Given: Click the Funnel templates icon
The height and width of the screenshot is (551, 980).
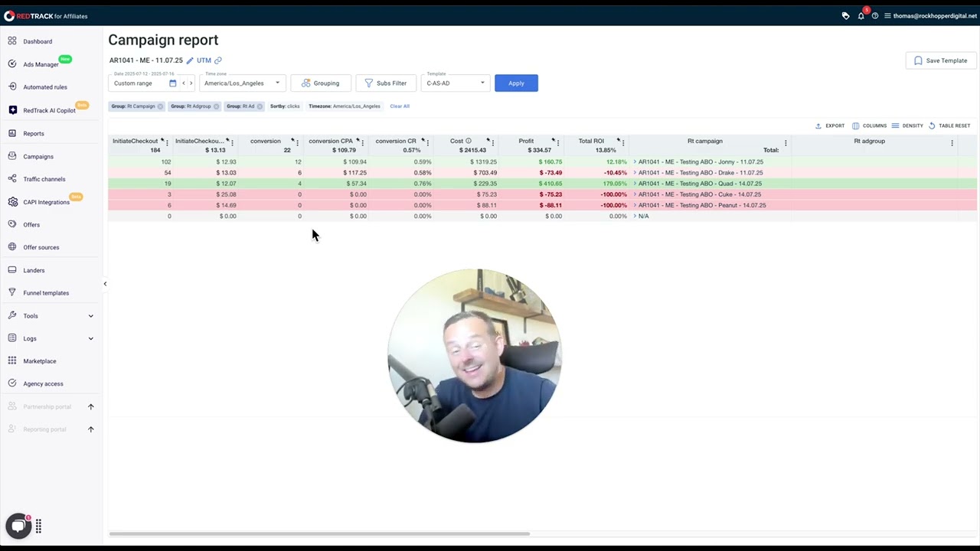Looking at the screenshot, I should coord(12,292).
